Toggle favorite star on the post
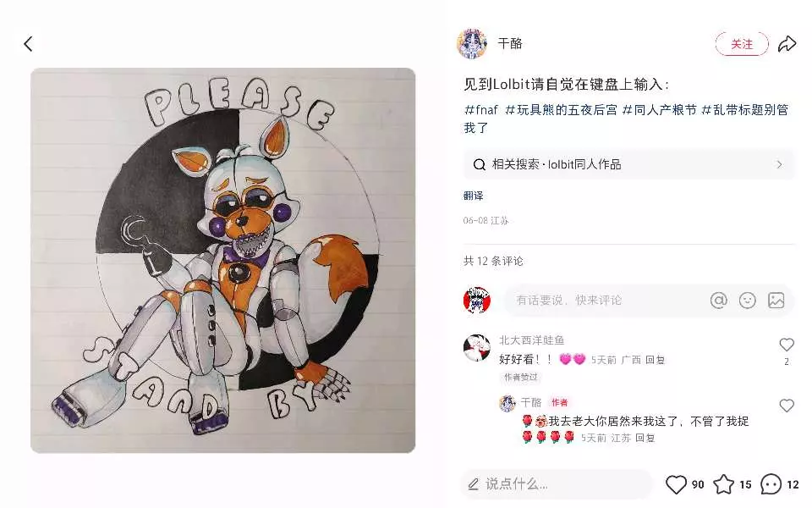812x508 pixels. [x=723, y=484]
